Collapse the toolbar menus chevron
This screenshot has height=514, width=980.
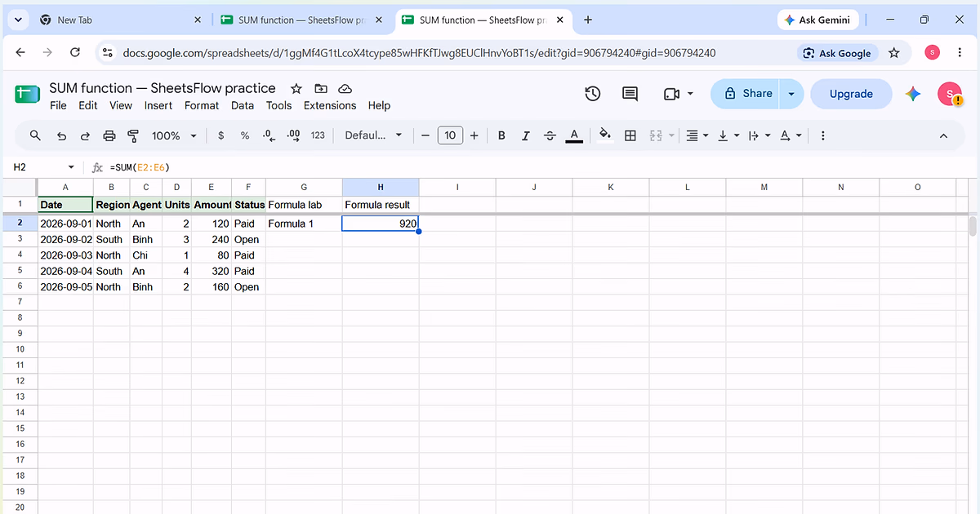pos(943,135)
